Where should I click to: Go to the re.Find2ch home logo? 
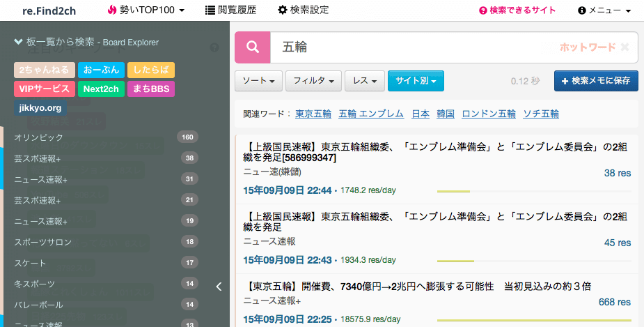coord(49,11)
